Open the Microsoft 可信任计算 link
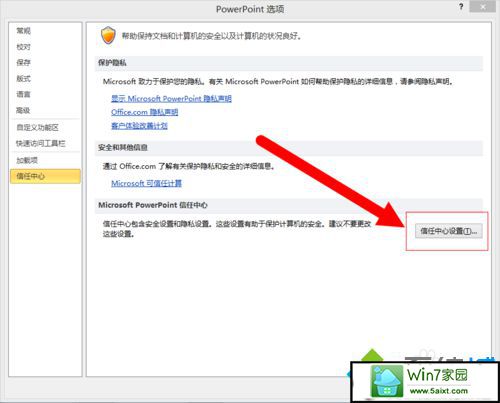Image resolution: width=500 pixels, height=403 pixels. 146,183
